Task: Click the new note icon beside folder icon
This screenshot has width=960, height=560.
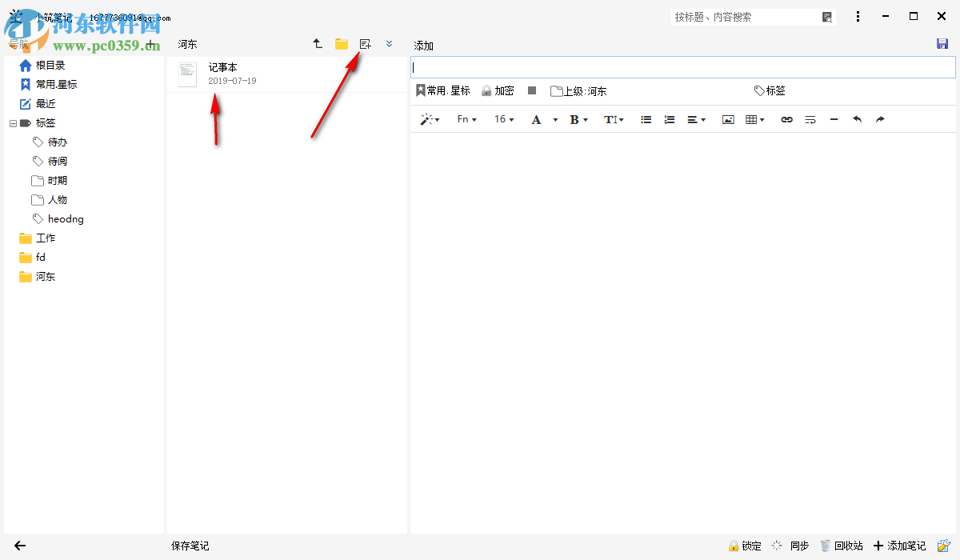Action: click(365, 44)
